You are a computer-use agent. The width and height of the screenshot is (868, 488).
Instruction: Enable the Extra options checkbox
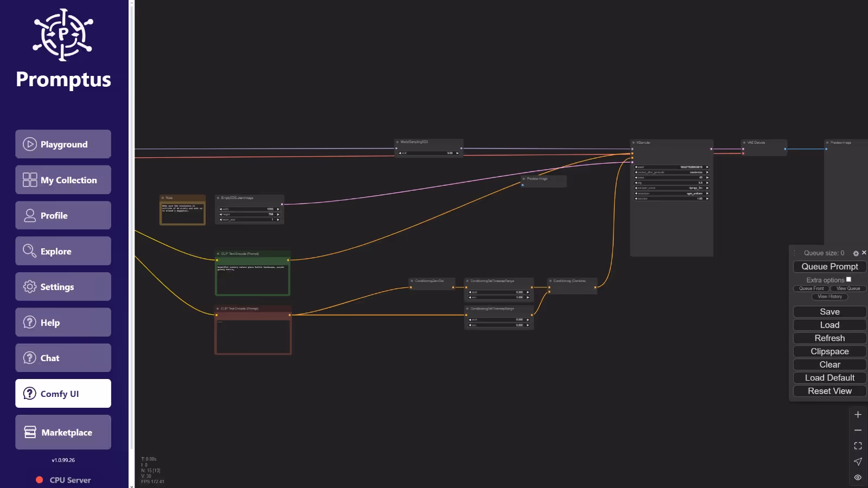[x=849, y=279]
